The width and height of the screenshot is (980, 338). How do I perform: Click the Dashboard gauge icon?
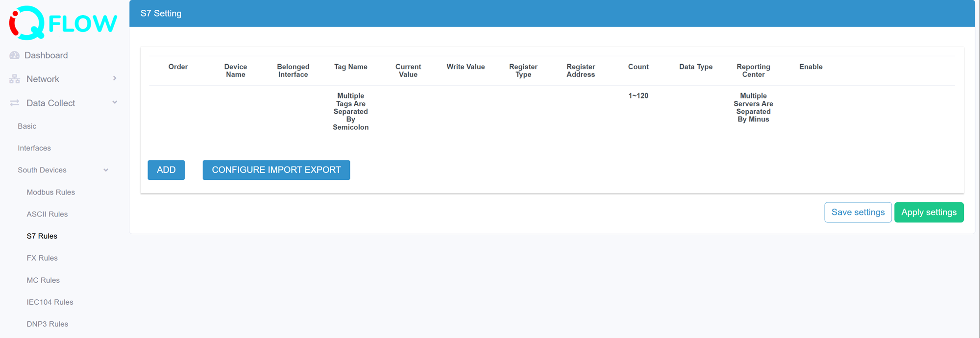coord(15,55)
